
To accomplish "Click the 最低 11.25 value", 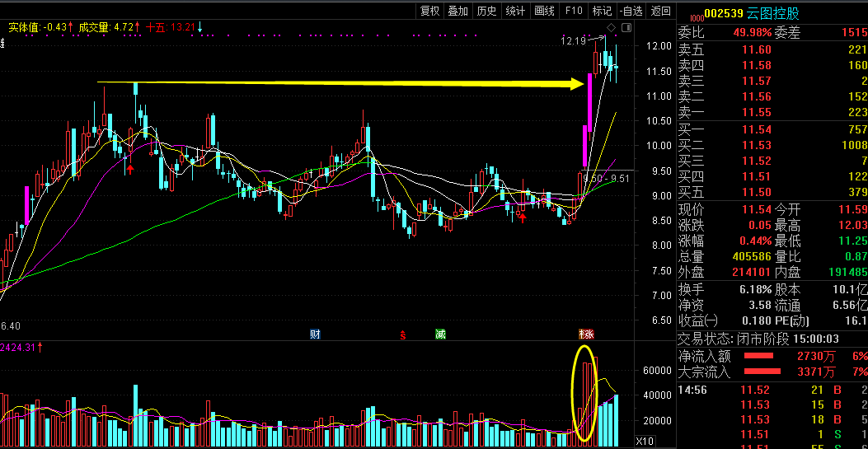I will pos(853,241).
